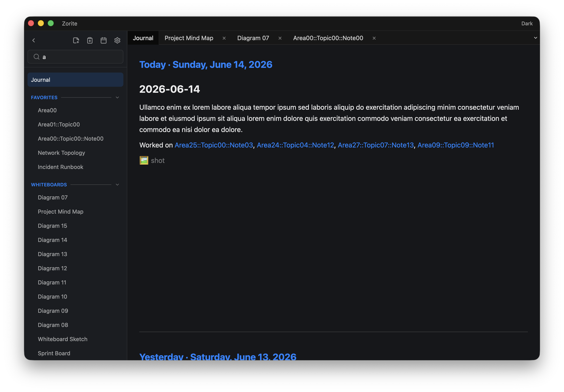This screenshot has width=564, height=392.
Task: Open link Area24::Topic04::Note12
Action: [x=295, y=145]
